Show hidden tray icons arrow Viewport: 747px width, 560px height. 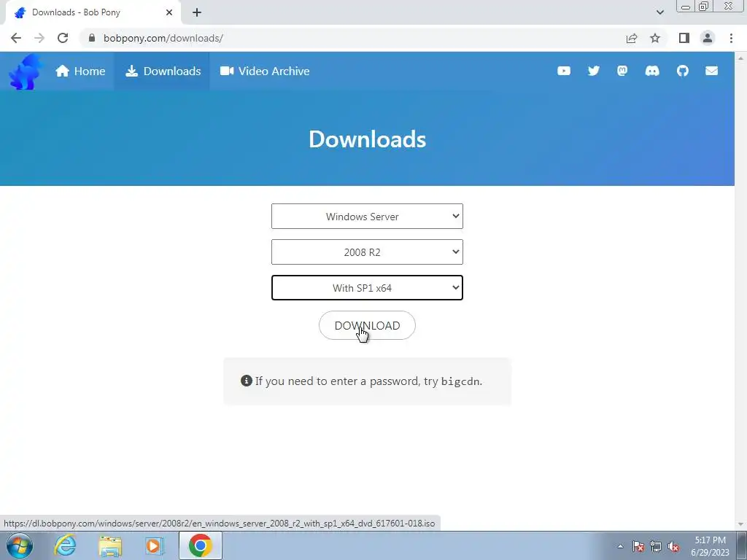coord(620,546)
